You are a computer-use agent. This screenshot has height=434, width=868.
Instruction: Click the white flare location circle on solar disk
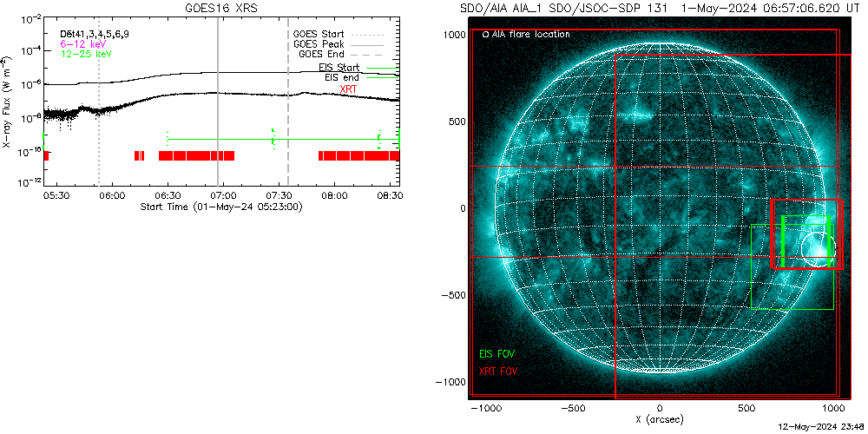[x=817, y=250]
